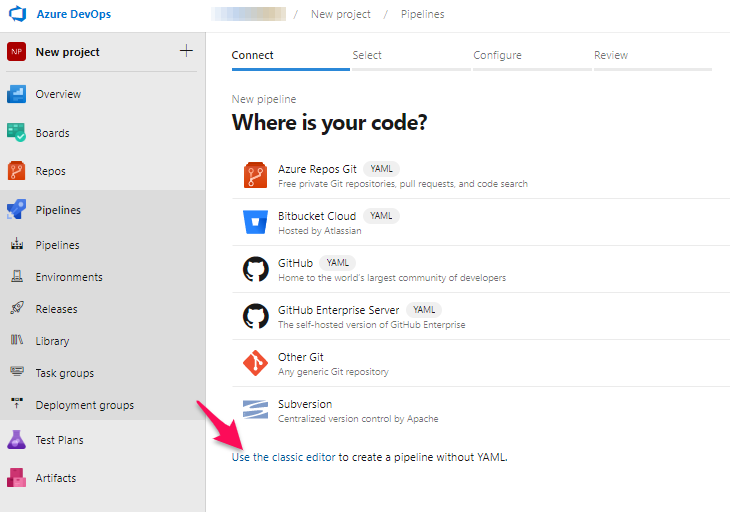Select Bitbucket Cloud as code source

(x=317, y=216)
